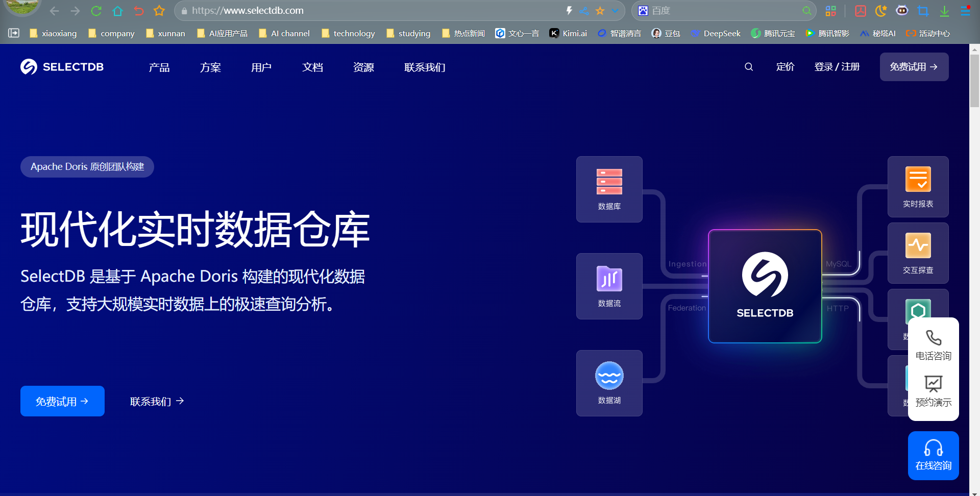Screen dimensions: 980x496
Task: Go back to the previous page
Action: pyautogui.click(x=55, y=11)
